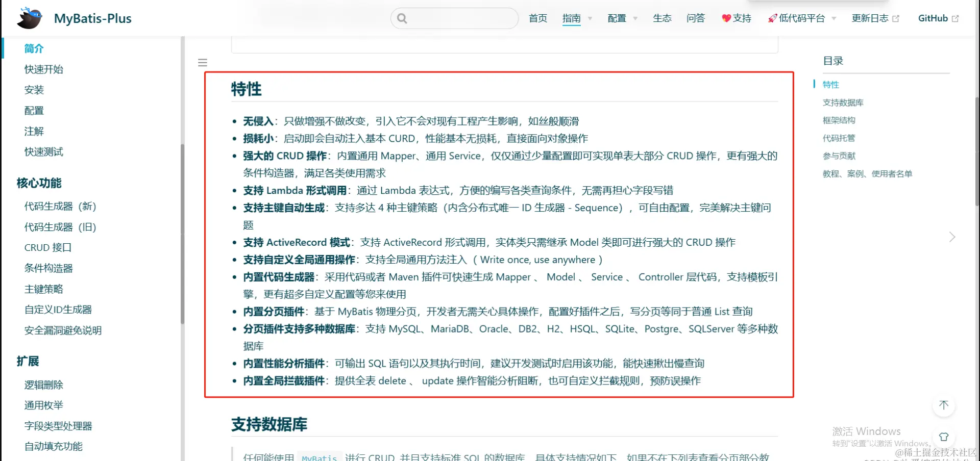Viewport: 980px width, 461px height.
Task: Open 代码生成器（旧） in the sidebar
Action: point(60,227)
